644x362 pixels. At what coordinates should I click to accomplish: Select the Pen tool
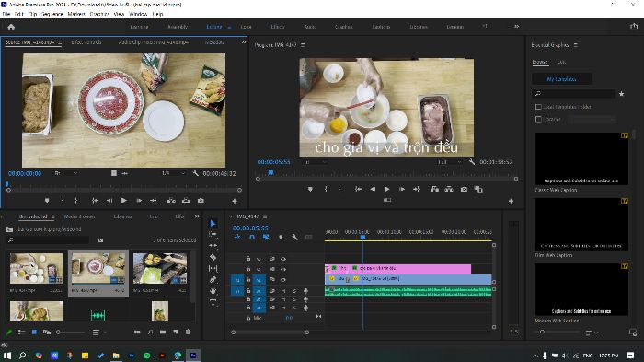click(x=213, y=280)
